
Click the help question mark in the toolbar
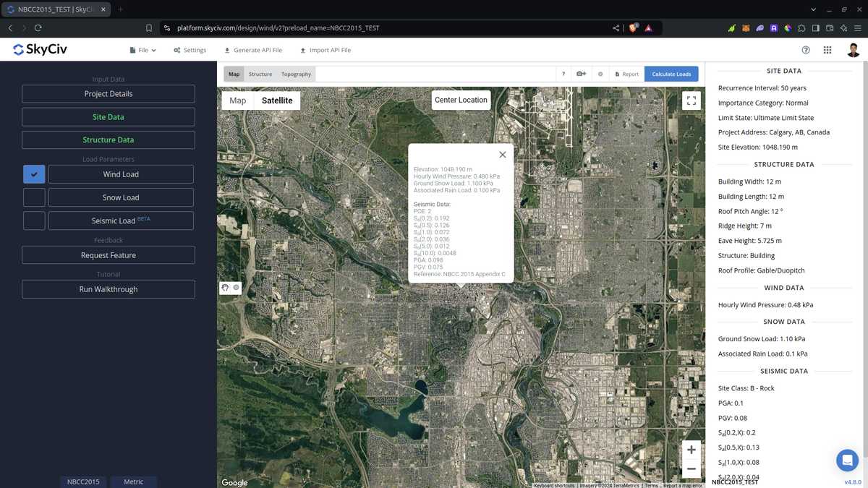coord(563,74)
